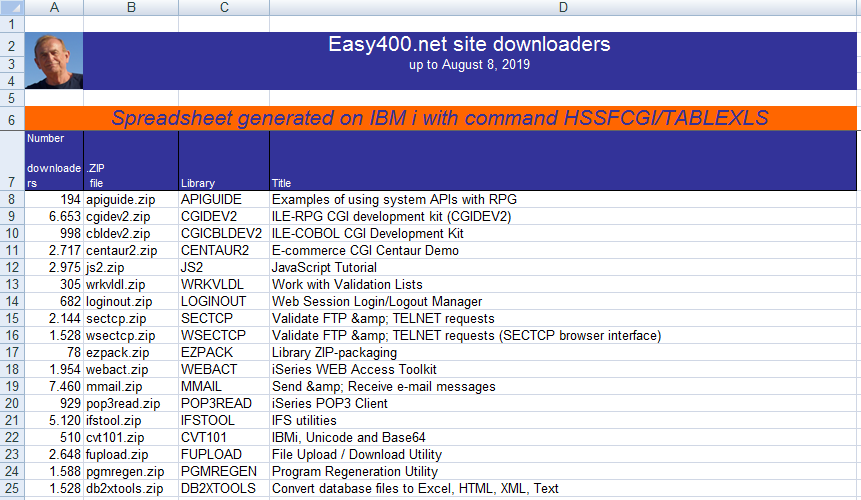Click 'File Upload / Download Utility' cell

(x=563, y=454)
